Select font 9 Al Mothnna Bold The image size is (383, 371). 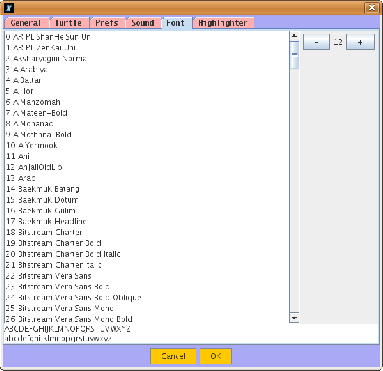pyautogui.click(x=147, y=134)
